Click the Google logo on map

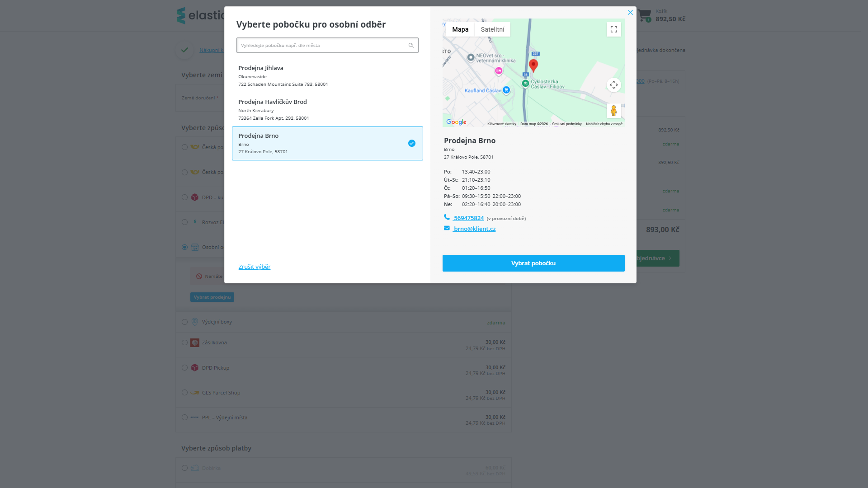click(x=456, y=122)
